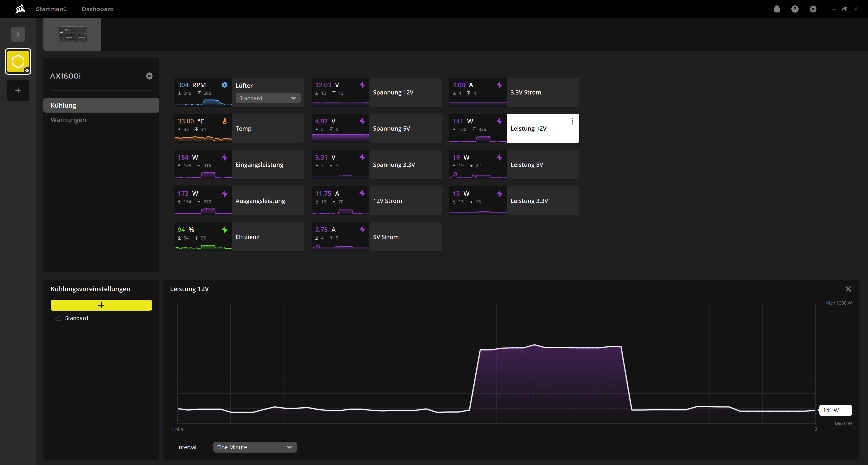The image size is (868, 465).
Task: Open the Intervall Eine Minute dropdown
Action: pyautogui.click(x=255, y=447)
